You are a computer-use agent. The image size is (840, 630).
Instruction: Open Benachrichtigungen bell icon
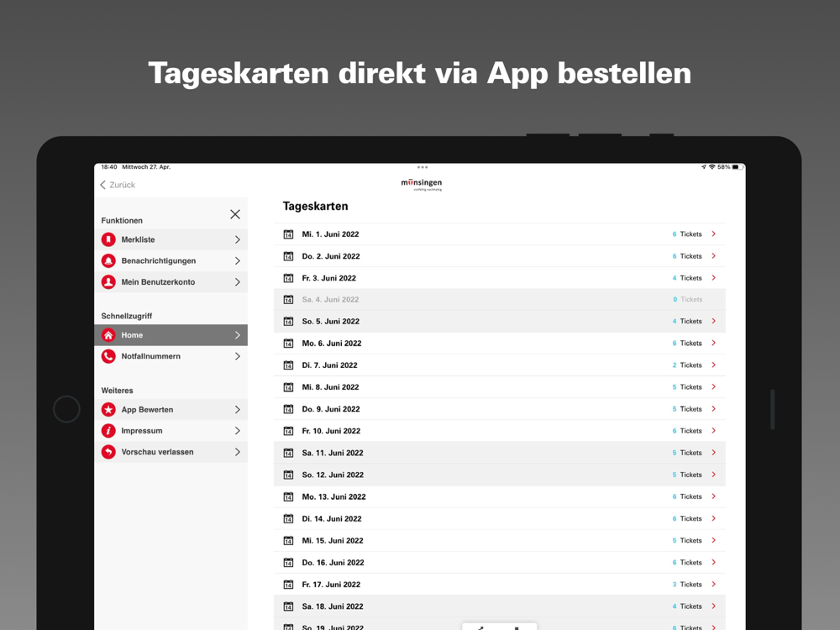[x=108, y=261]
